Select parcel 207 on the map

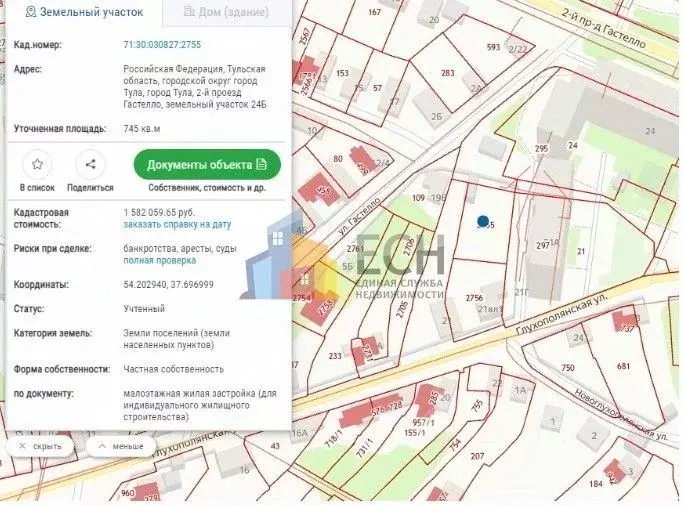[x=477, y=456]
